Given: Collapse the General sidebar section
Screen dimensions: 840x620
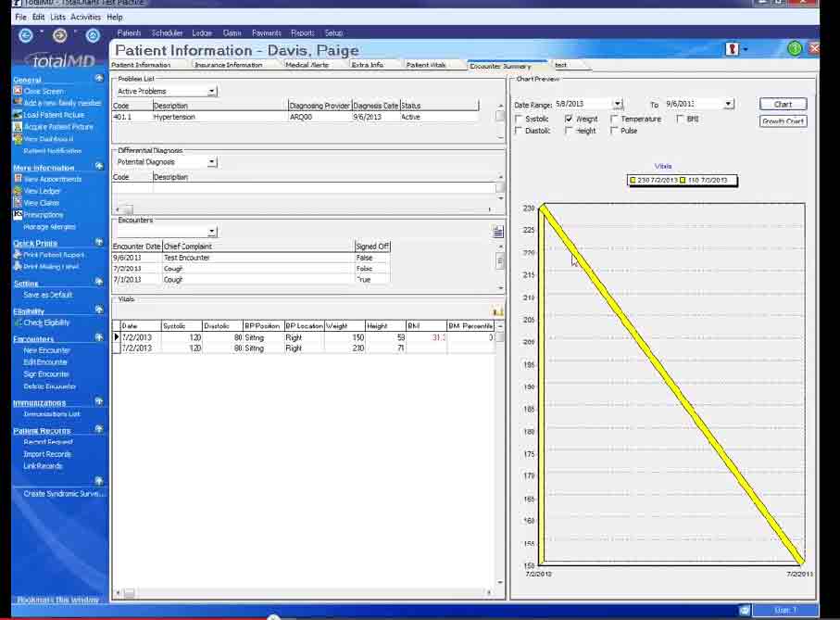Looking at the screenshot, I should pos(99,78).
